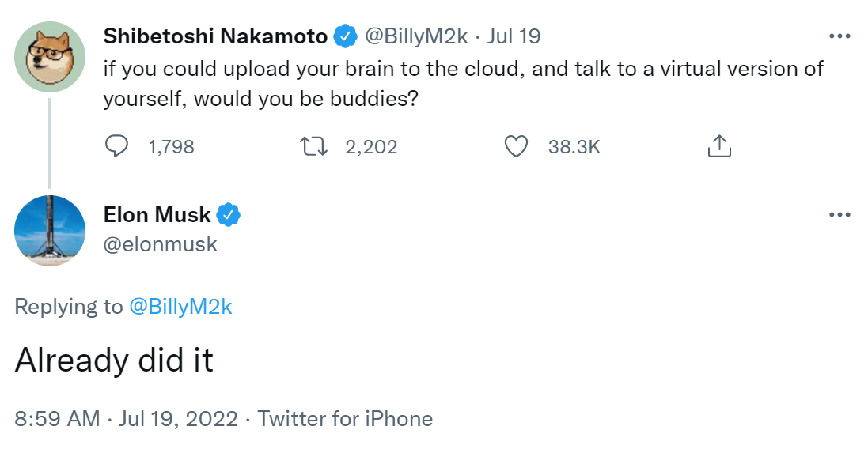Open the 8:59 AM · Jul 19, 2022 timestamp
The image size is (868, 449).
[126, 418]
